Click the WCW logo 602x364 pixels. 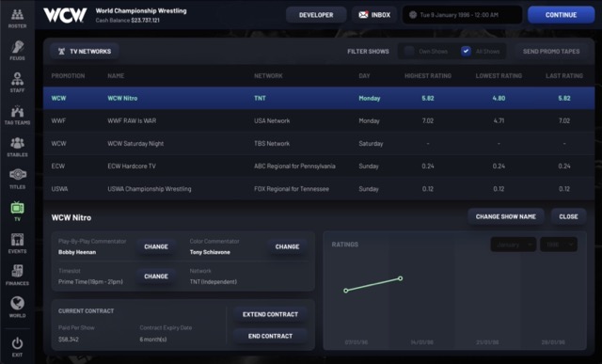pyautogui.click(x=65, y=15)
